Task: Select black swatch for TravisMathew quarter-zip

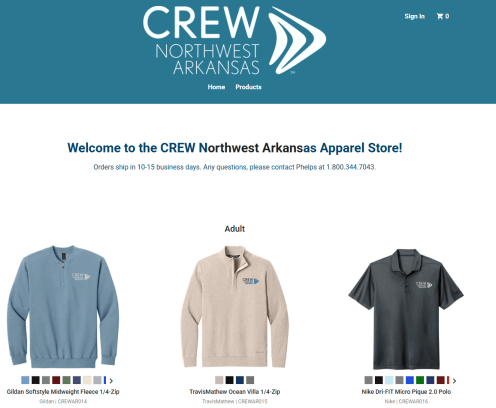Action: pyautogui.click(x=229, y=380)
